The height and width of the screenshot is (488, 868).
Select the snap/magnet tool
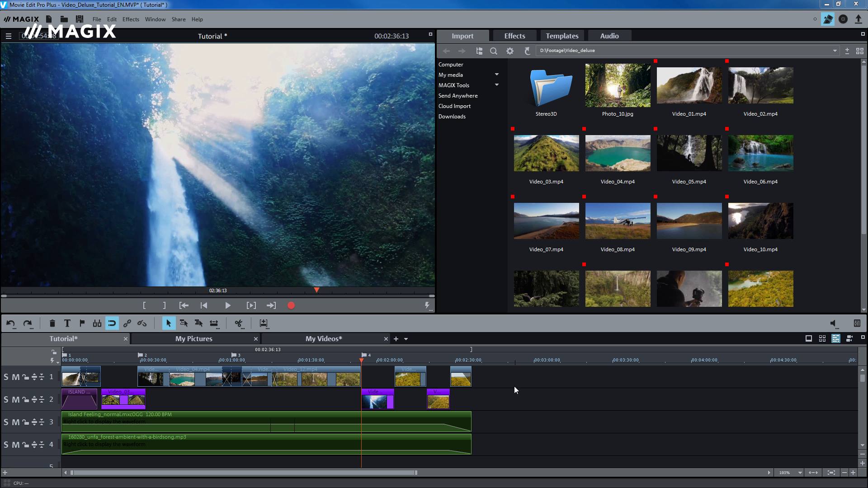pyautogui.click(x=112, y=323)
